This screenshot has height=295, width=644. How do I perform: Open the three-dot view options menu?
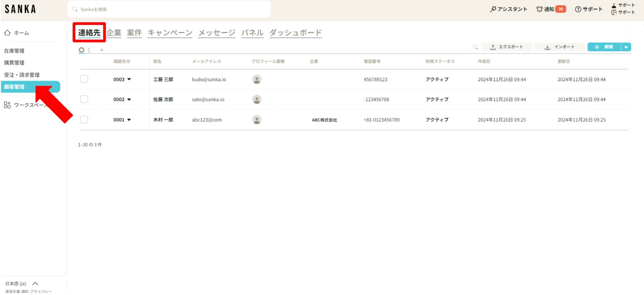click(89, 50)
